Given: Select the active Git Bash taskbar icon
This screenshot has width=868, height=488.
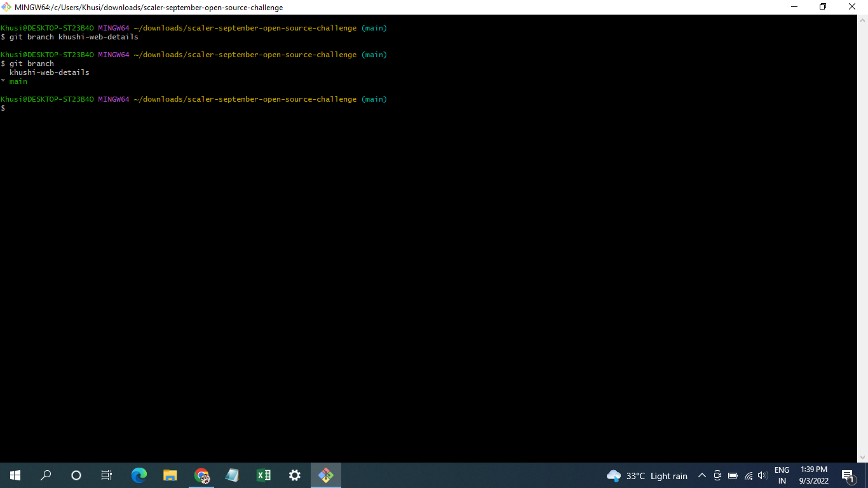Looking at the screenshot, I should coord(325,475).
